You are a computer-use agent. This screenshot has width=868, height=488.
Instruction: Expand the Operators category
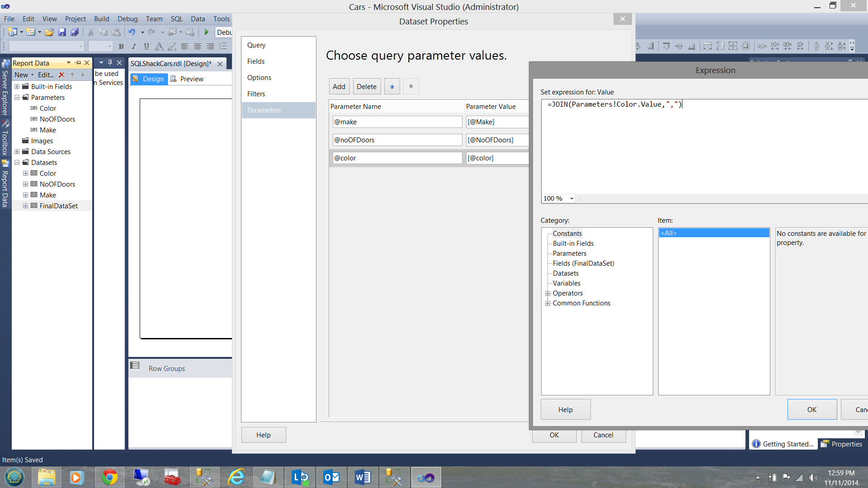547,293
